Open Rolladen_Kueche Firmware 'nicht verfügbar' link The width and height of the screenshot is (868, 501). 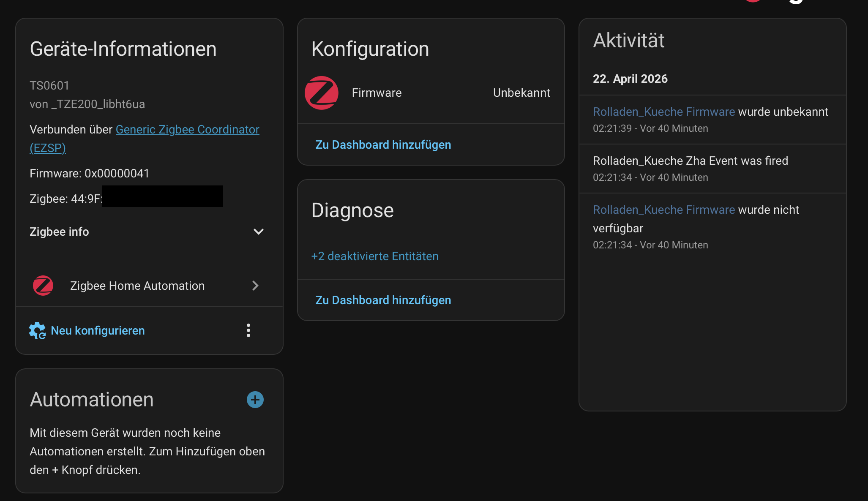tap(663, 210)
